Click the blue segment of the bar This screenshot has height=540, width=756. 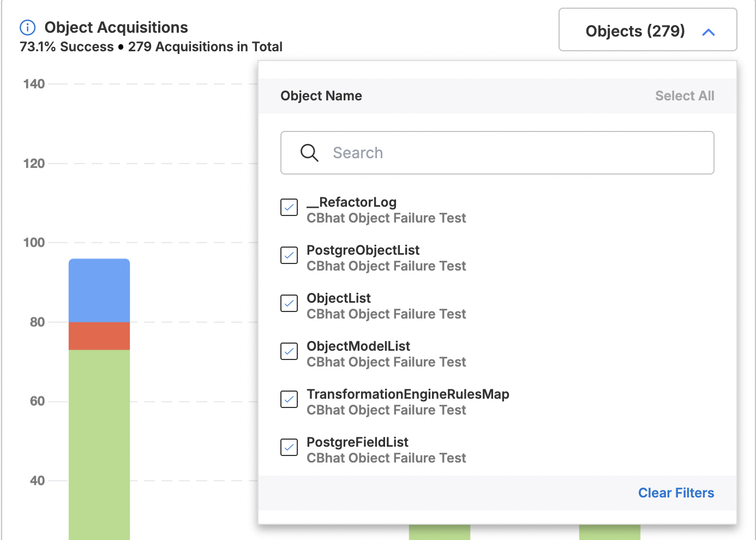[x=99, y=290]
